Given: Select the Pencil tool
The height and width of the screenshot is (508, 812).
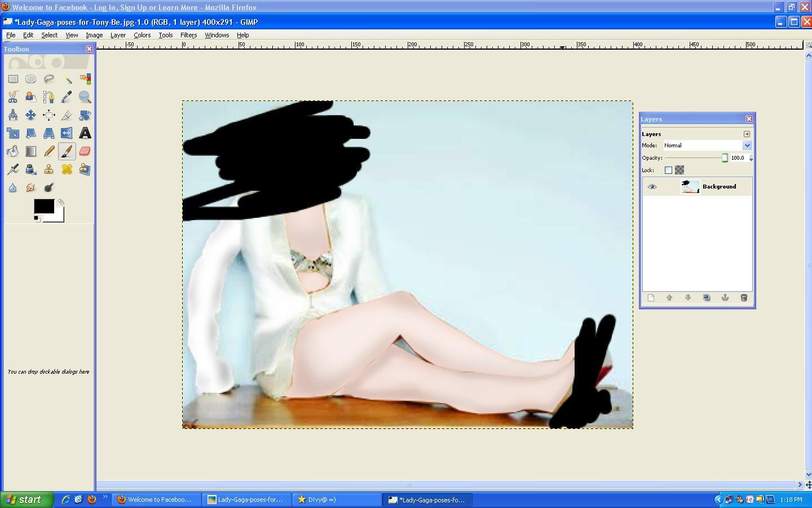Looking at the screenshot, I should tap(49, 151).
